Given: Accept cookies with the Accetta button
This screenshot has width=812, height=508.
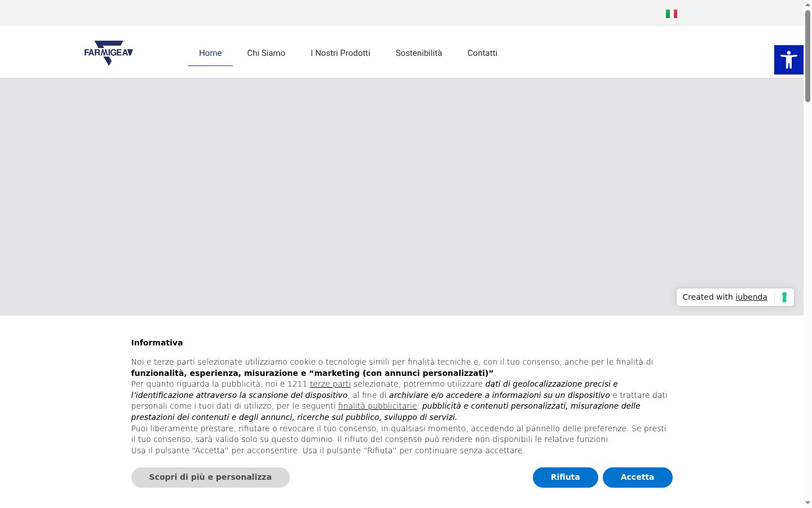Looking at the screenshot, I should 638,478.
